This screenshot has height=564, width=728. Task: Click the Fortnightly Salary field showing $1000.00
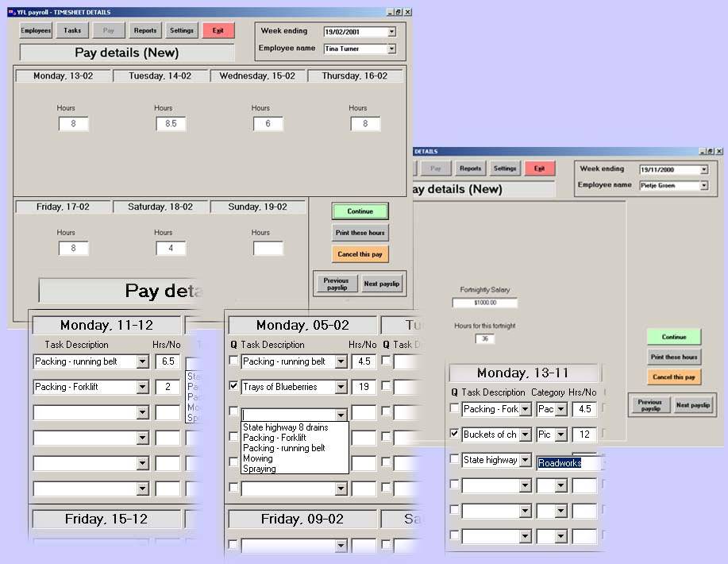click(x=484, y=303)
